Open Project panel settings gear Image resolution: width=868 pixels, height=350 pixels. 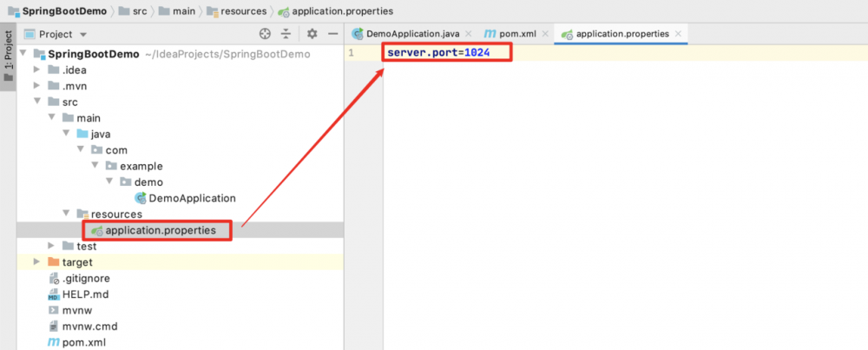[x=312, y=34]
